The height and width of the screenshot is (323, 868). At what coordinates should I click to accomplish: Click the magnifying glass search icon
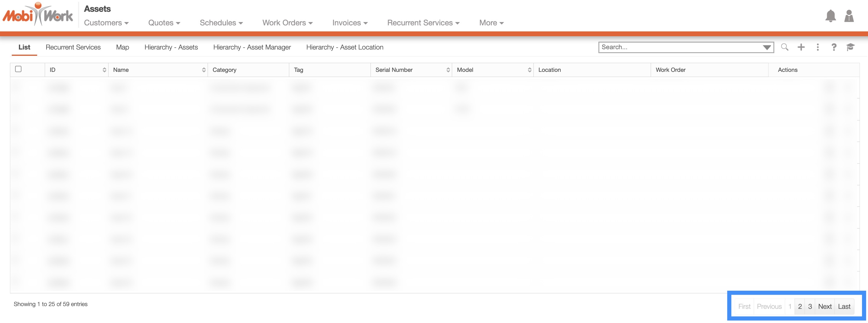pyautogui.click(x=785, y=47)
